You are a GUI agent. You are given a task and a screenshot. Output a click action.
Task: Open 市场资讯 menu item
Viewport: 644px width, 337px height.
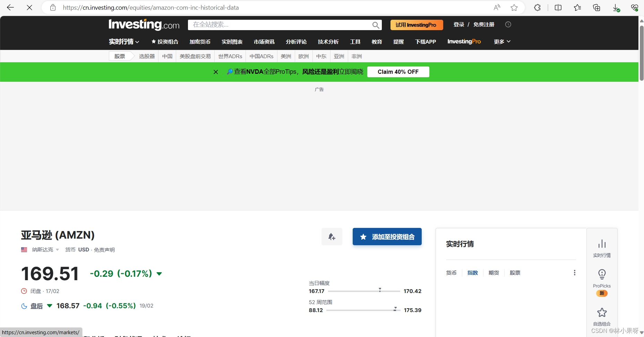tap(264, 42)
